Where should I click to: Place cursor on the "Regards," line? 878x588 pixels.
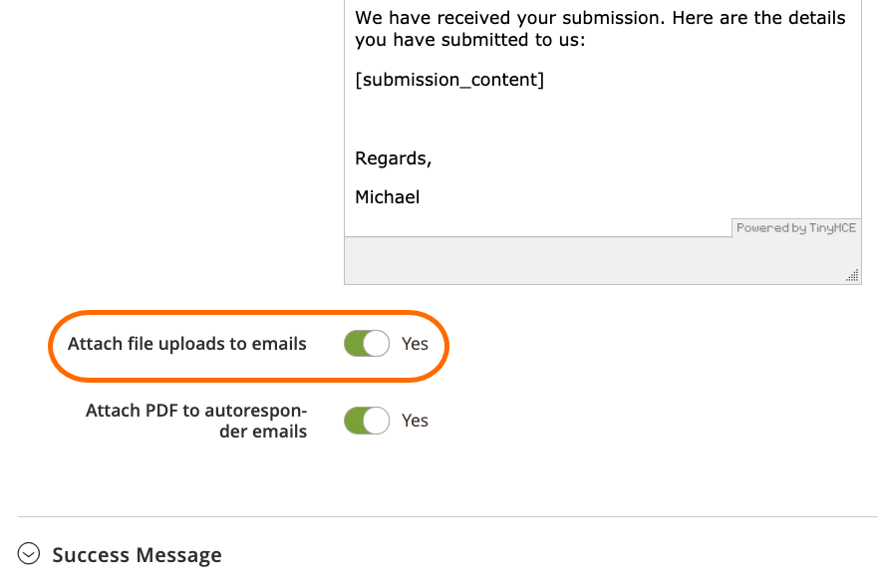[393, 158]
